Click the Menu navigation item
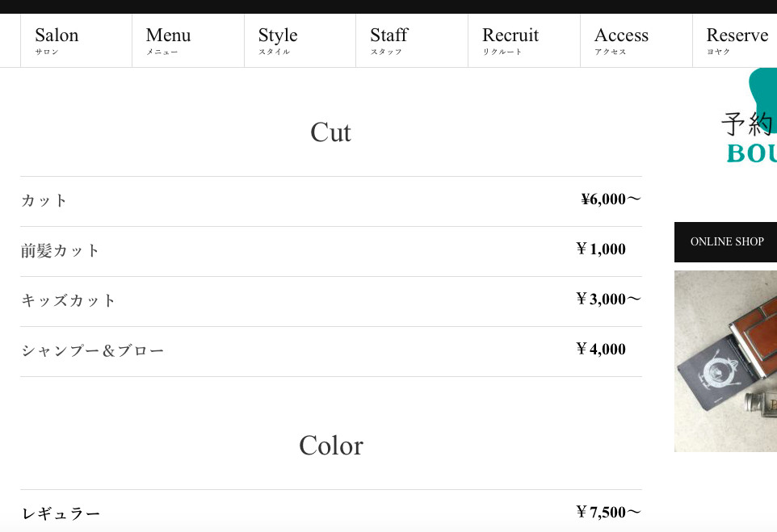The image size is (777, 532). click(x=168, y=40)
